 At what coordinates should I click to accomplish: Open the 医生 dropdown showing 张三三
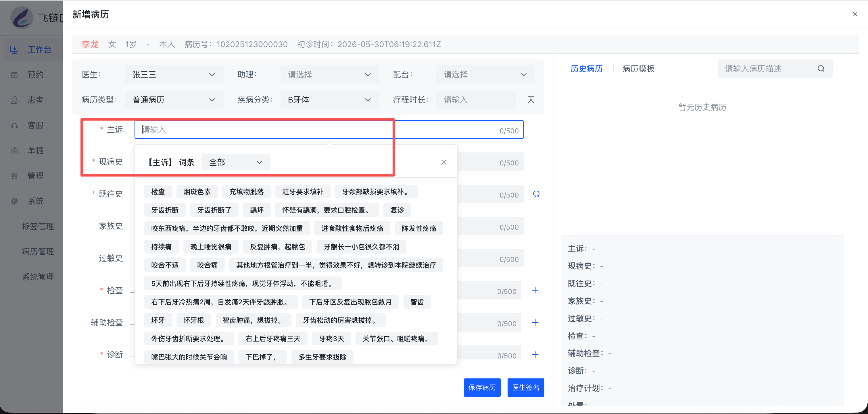pyautogui.click(x=174, y=74)
